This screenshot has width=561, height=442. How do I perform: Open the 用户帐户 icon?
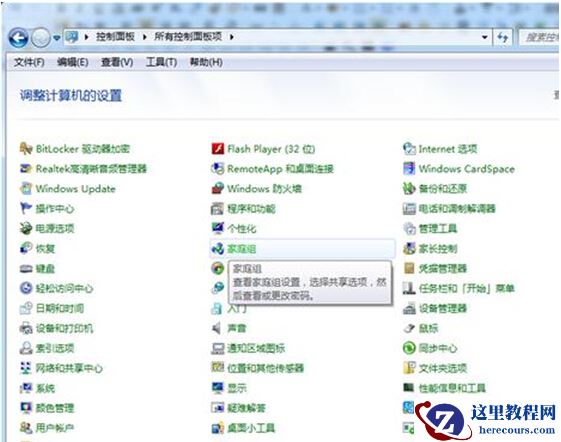click(26, 428)
